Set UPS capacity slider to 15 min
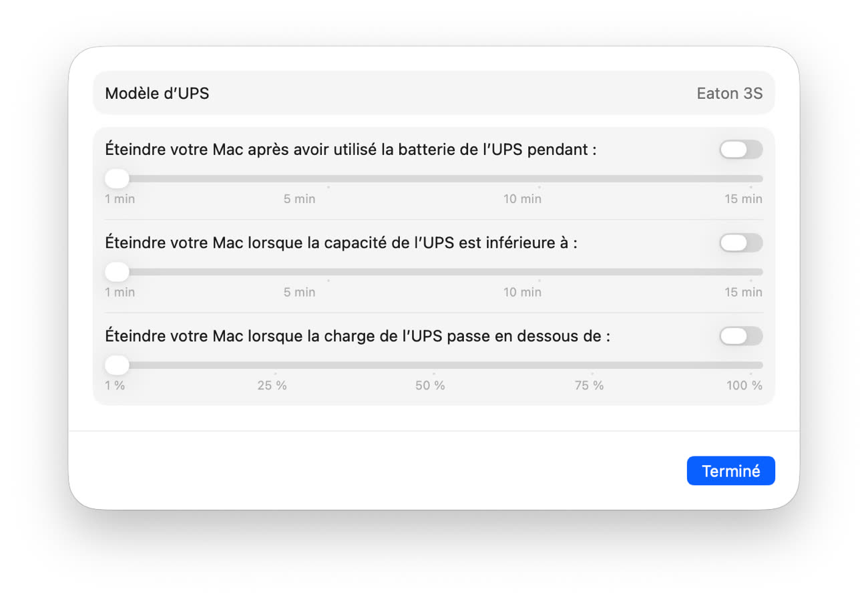Screen dimensions: 868x600 tap(750, 272)
